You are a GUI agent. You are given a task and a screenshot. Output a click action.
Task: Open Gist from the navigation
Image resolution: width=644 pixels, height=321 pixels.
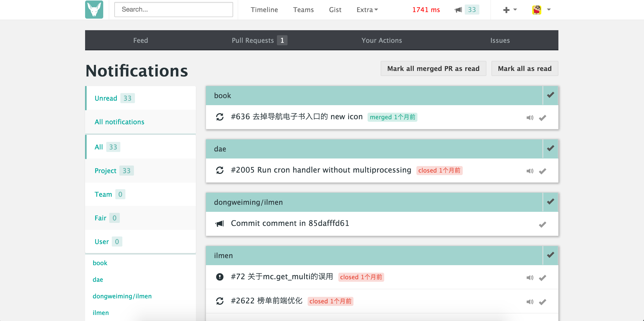coord(335,10)
